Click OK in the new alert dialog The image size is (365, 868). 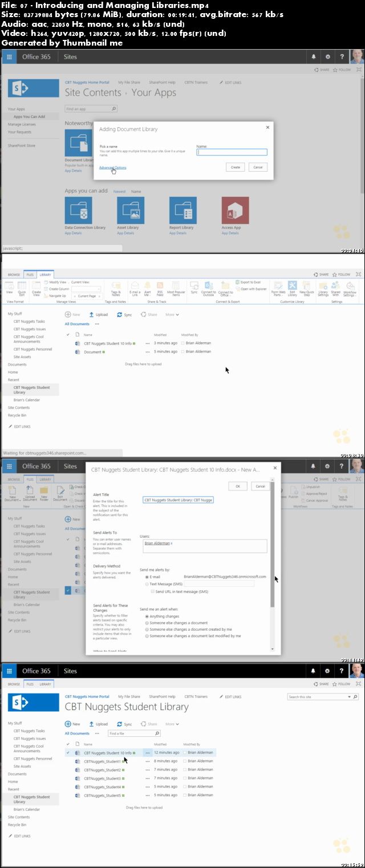[x=238, y=486]
